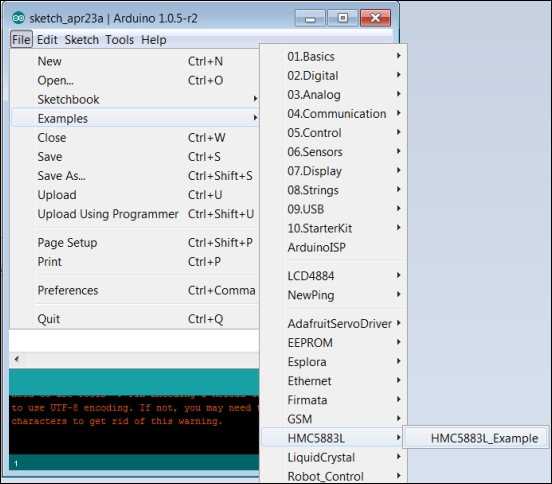Choose New from the File menu
Screen dimensions: 552x484
(x=135, y=61)
